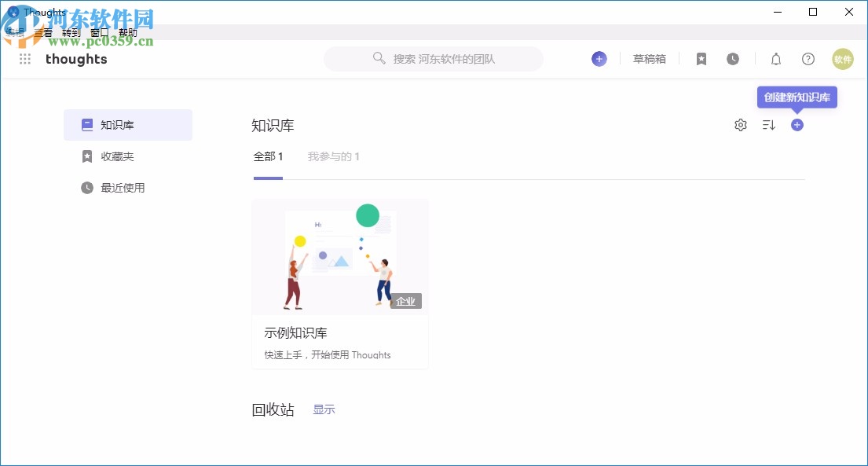Switch to the 全部 tab
Image resolution: width=868 pixels, height=466 pixels.
268,156
